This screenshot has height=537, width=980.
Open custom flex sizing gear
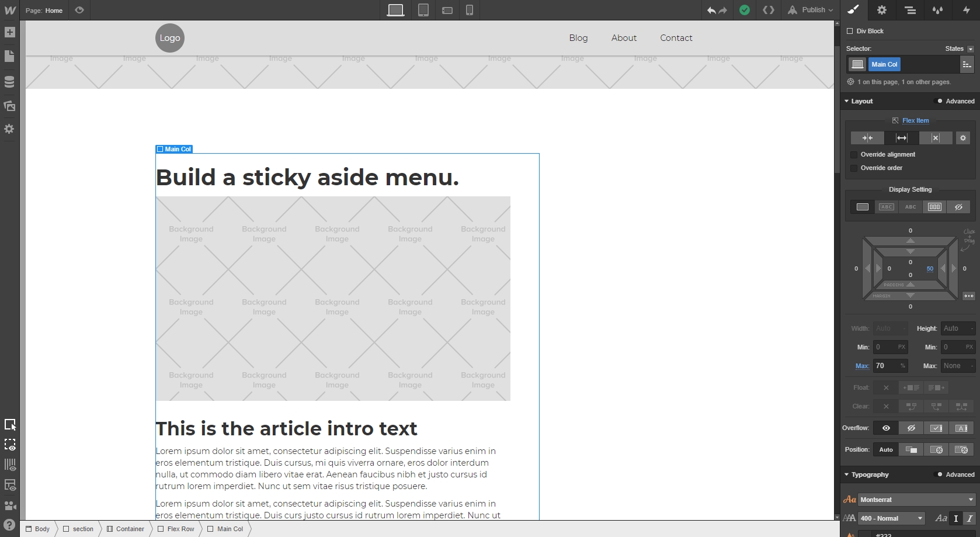pos(962,138)
